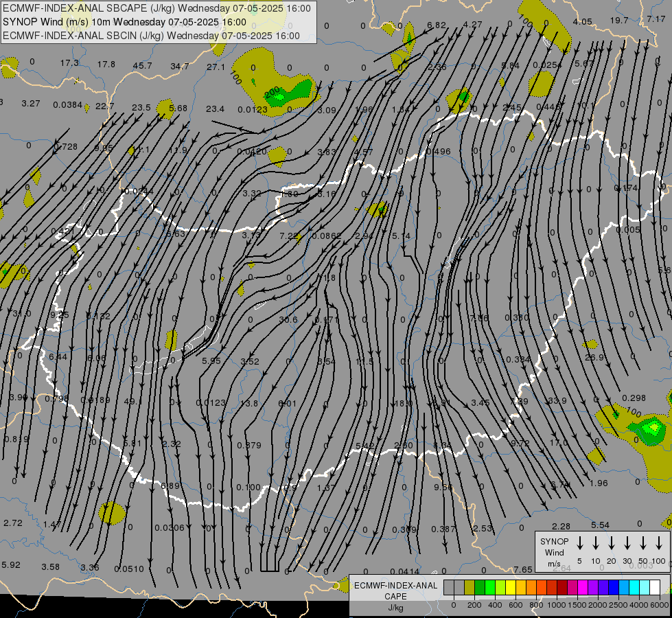This screenshot has width=672, height=618.
Task: Click the wind arrow above the 50 label
Action: click(x=643, y=543)
